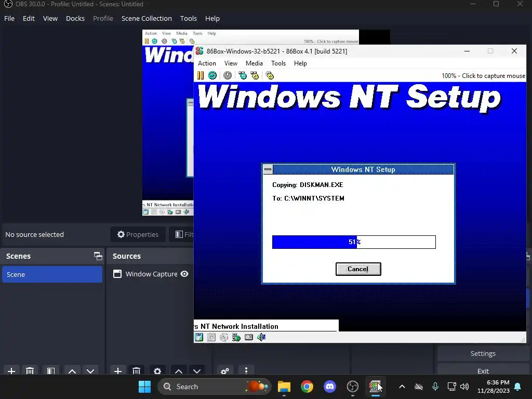
Task: Open Google Chrome from the taskbar
Action: [307, 387]
